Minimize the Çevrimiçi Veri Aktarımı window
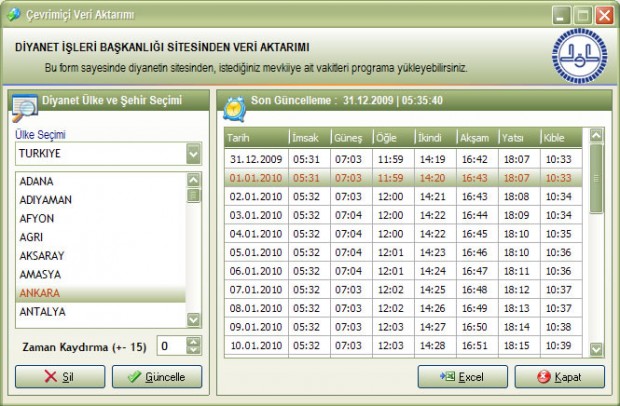 (561, 16)
